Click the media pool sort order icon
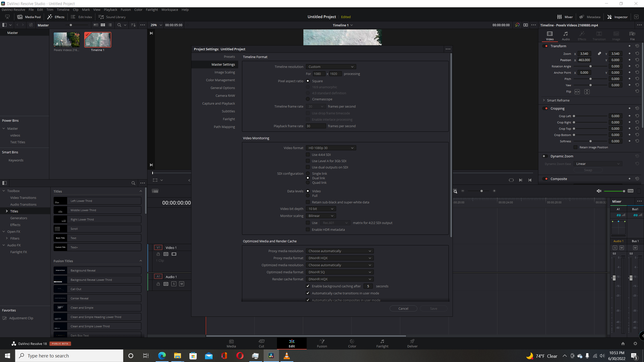This screenshot has width=644, height=362. click(133, 25)
